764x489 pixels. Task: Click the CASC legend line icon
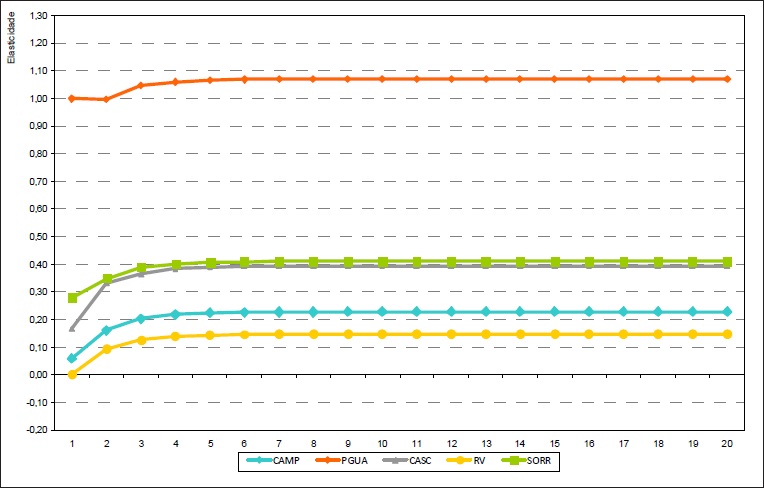pyautogui.click(x=395, y=461)
